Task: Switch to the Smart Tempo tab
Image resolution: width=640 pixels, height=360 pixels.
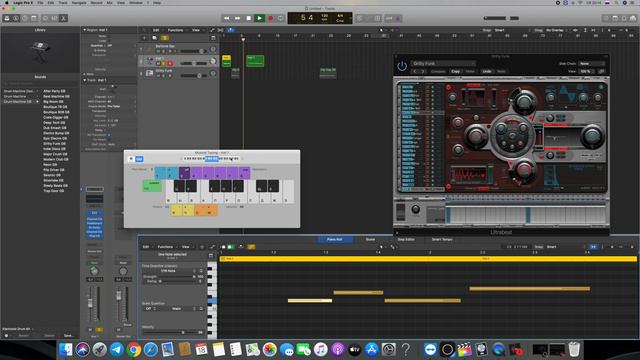Action: pos(442,240)
